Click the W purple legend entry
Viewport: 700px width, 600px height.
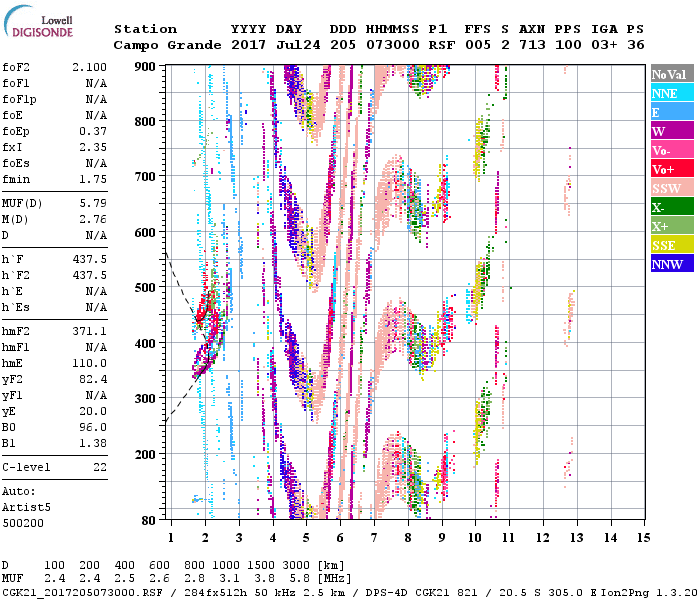671,131
